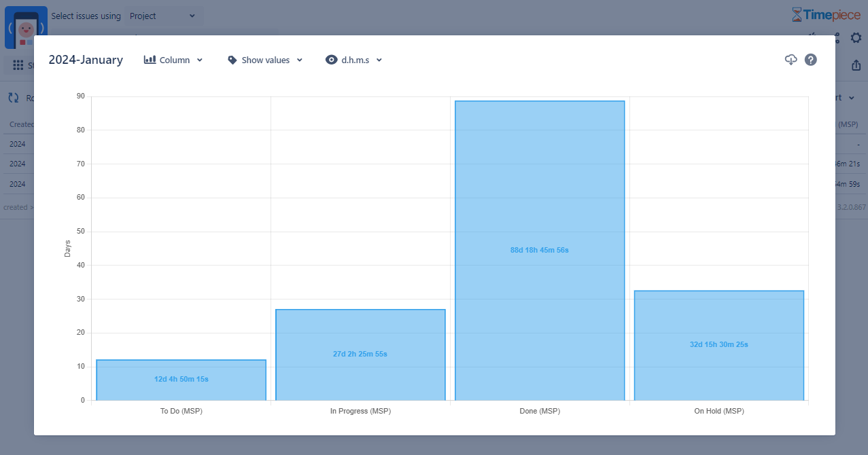This screenshot has height=455, width=868.
Task: Select the On Hold (MSP) bar
Action: click(x=718, y=345)
